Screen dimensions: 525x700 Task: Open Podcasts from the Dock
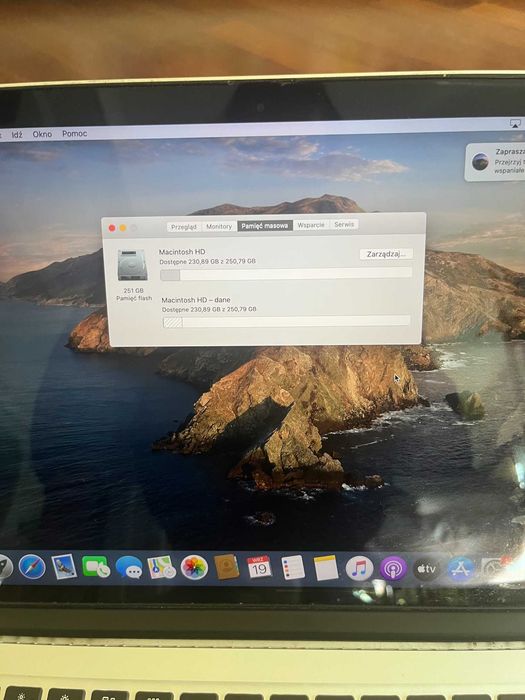pos(393,568)
